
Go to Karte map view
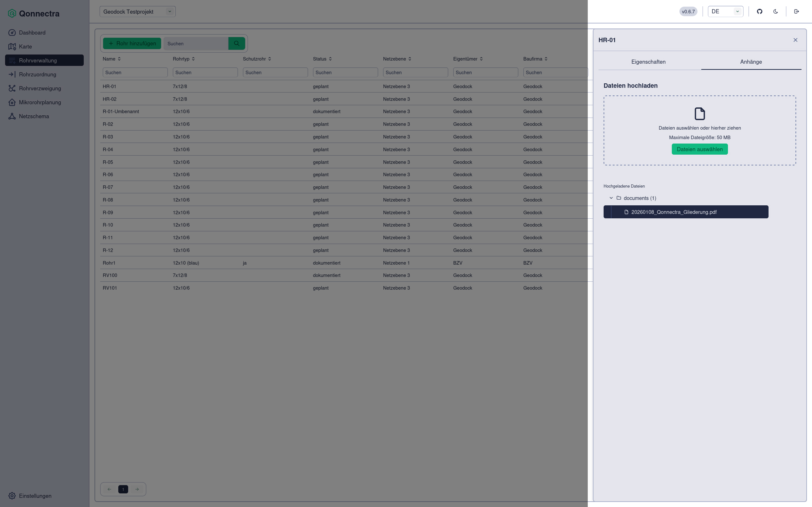tap(25, 47)
